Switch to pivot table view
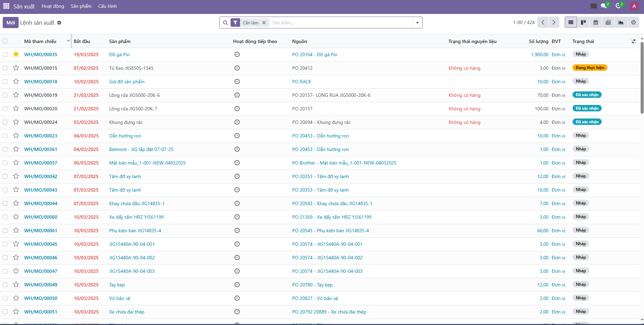 [x=608, y=22]
